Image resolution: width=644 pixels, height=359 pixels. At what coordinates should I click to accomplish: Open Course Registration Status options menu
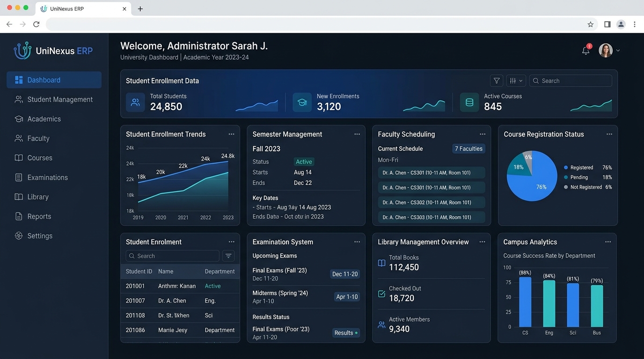(609, 134)
